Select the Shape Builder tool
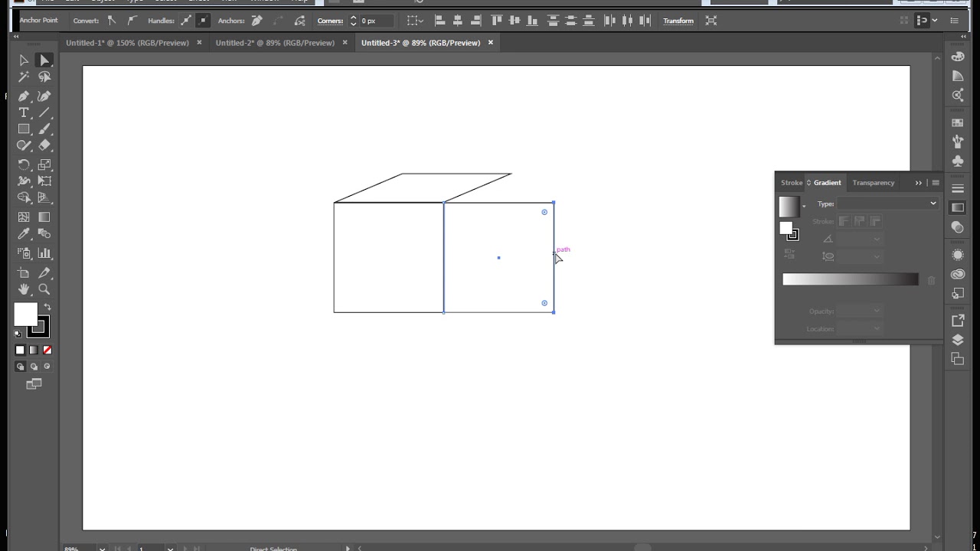 tap(24, 197)
